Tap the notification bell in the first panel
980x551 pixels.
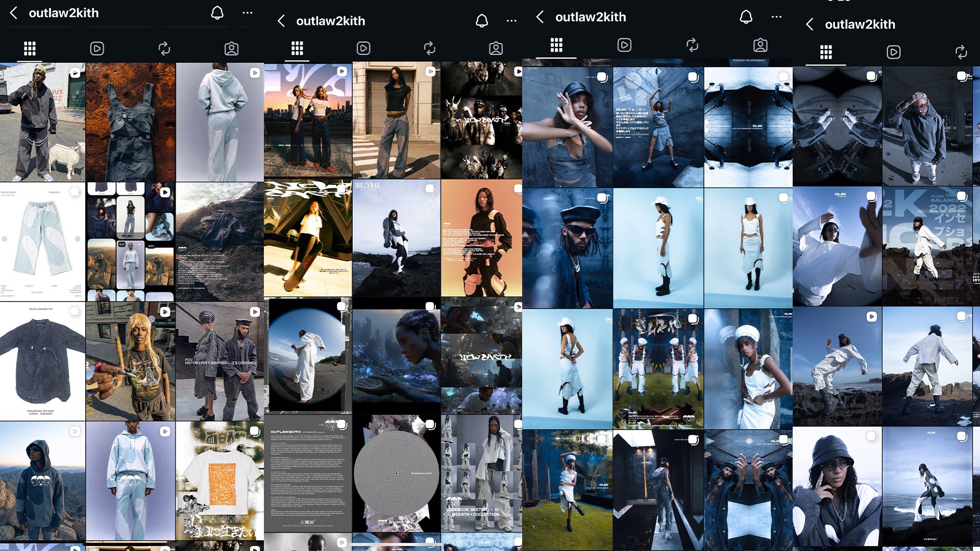[217, 13]
